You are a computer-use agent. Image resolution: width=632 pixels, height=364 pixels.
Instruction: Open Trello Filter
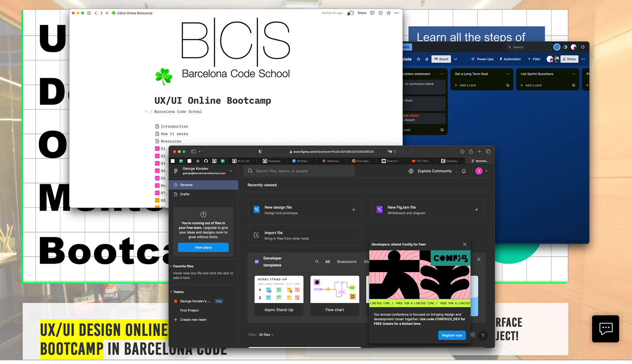(x=534, y=59)
